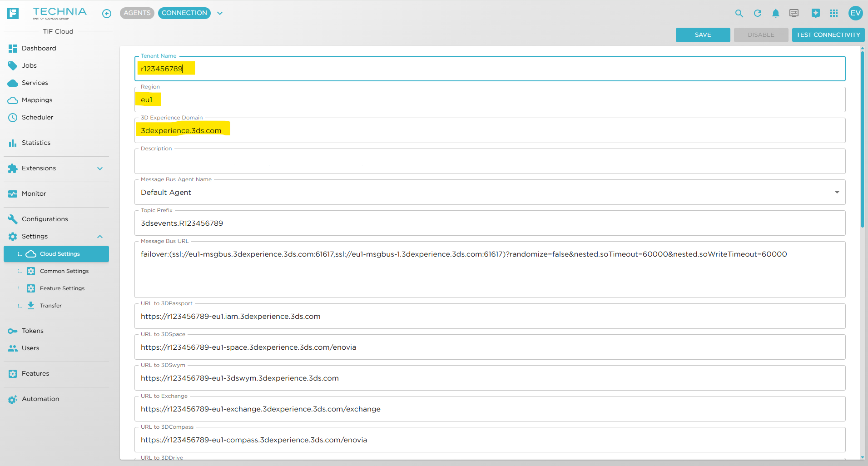Viewport: 868px width, 466px height.
Task: Click TEST CONNECTIVITY button
Action: pos(828,35)
